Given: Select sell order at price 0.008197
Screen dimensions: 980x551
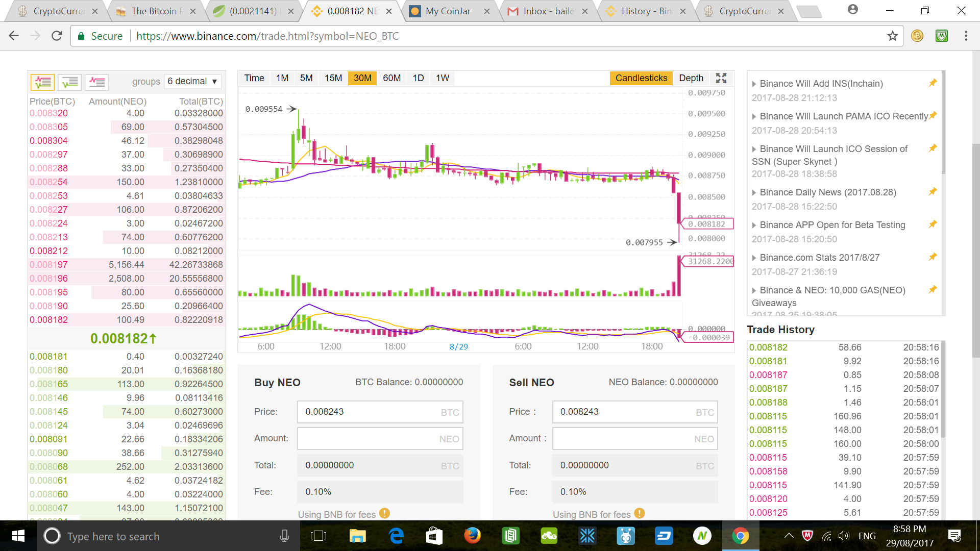Looking at the screenshot, I should click(x=126, y=265).
